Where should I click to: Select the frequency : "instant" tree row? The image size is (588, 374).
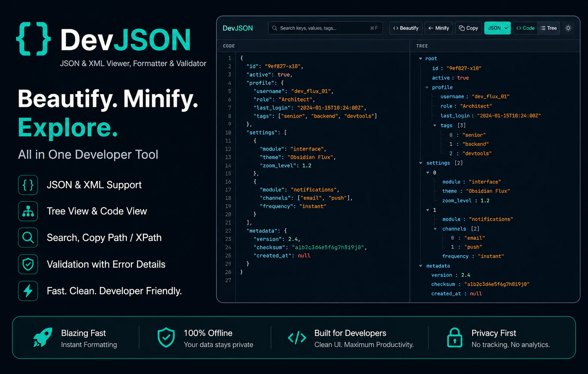click(x=473, y=257)
